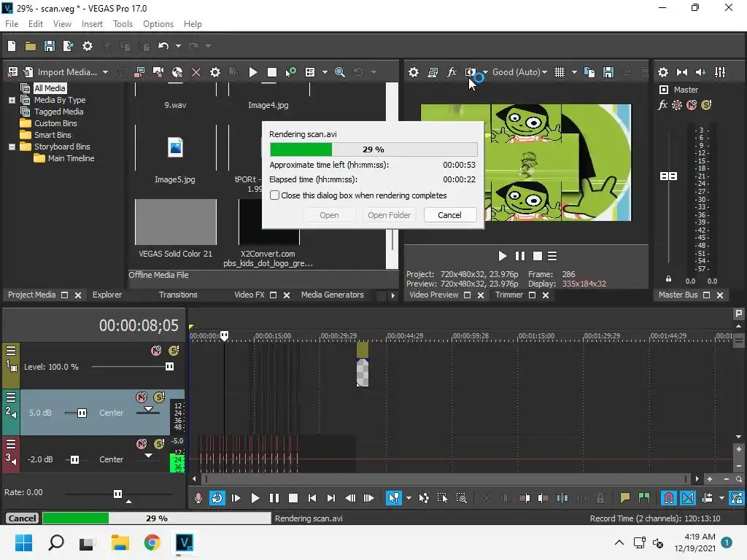Open edit tool selection dropdown arrow

[x=409, y=498]
